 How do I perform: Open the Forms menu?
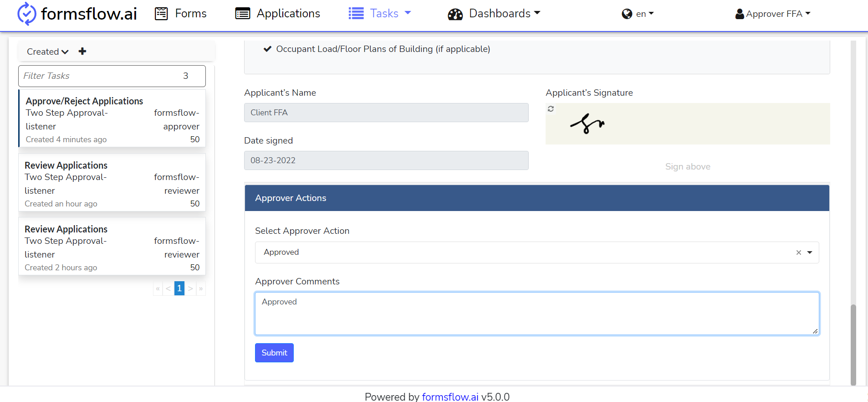(x=181, y=14)
